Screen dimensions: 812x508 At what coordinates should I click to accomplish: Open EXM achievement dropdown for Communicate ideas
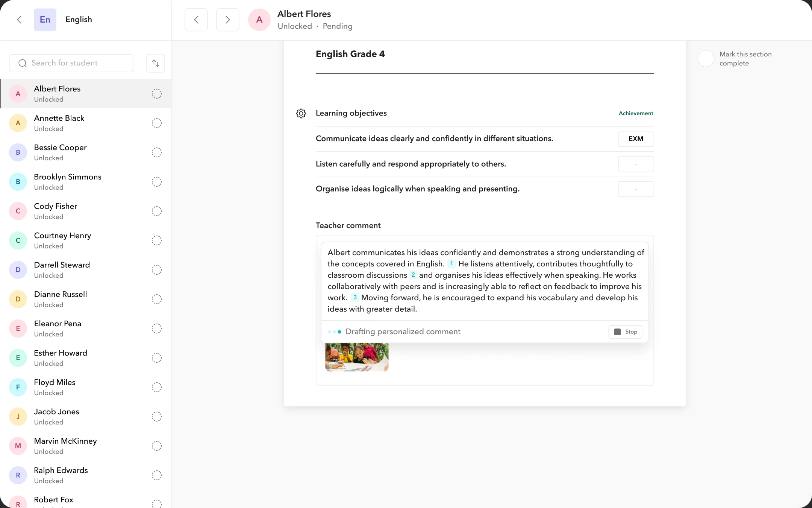click(x=636, y=139)
